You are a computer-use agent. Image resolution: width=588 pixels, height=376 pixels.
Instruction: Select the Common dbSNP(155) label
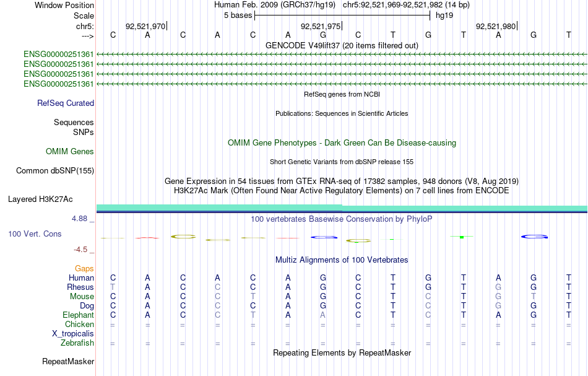55,171
